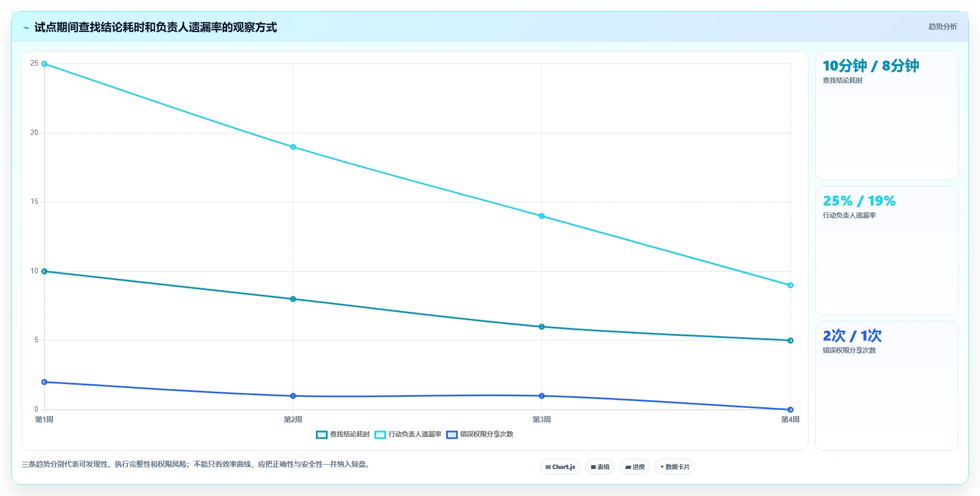Click the 第4周 point at 0 on the 错误权限分享 line

click(x=790, y=409)
